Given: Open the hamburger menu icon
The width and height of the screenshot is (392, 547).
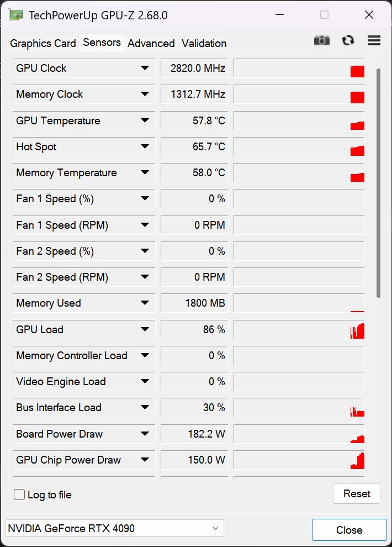Looking at the screenshot, I should pos(374,40).
